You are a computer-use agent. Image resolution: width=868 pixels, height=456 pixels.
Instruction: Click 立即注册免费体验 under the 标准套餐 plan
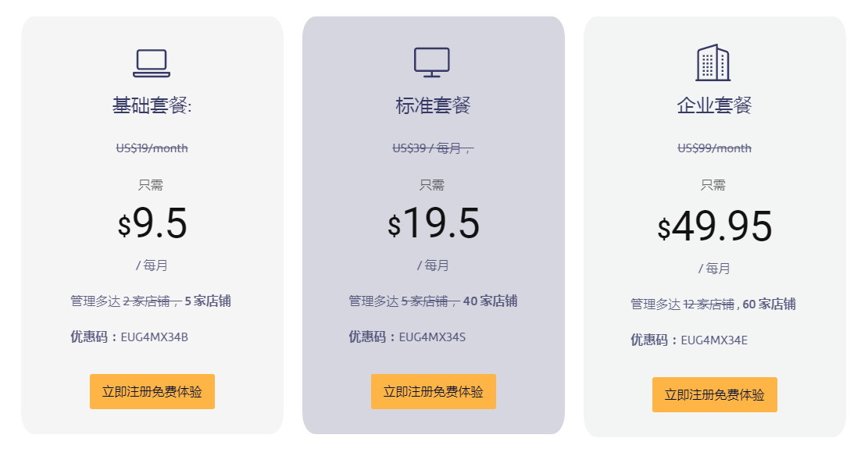click(434, 392)
